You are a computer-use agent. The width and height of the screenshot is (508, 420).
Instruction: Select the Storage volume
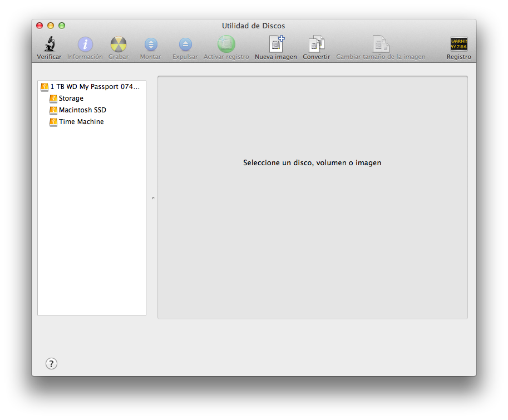(92, 98)
